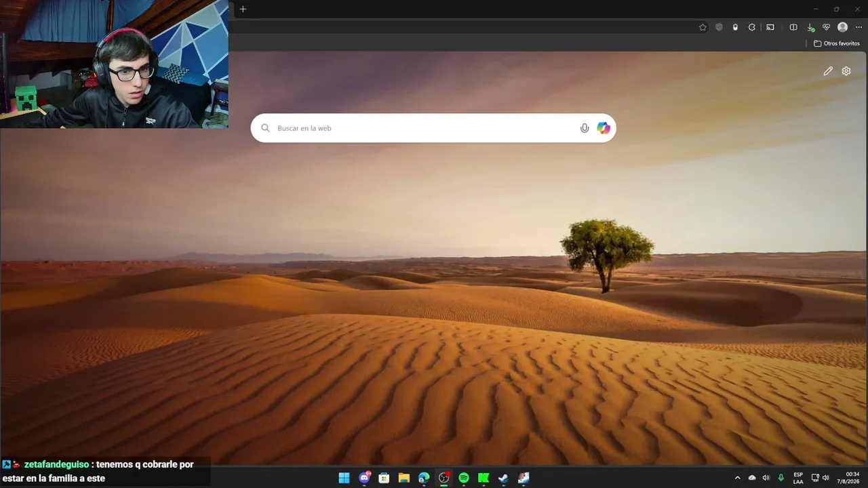Click the mouse-shaped extension icon
The height and width of the screenshot is (488, 868).
pos(735,27)
